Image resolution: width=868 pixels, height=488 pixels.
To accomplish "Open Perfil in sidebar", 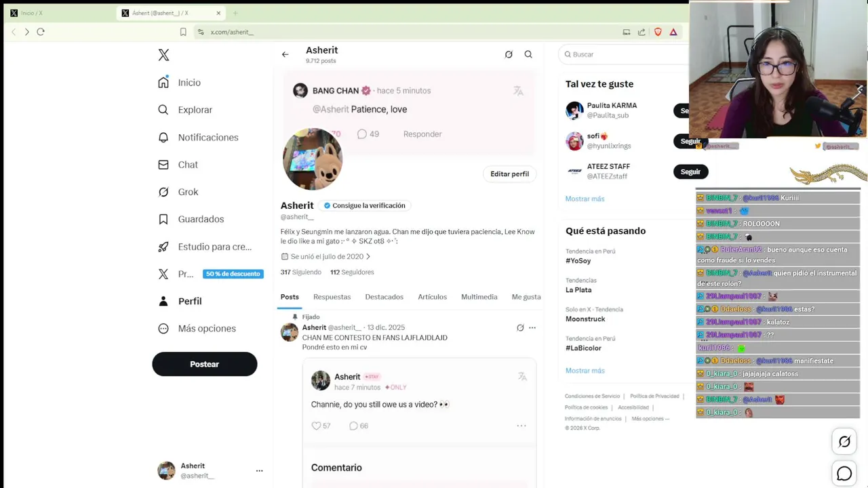I will pos(180,301).
